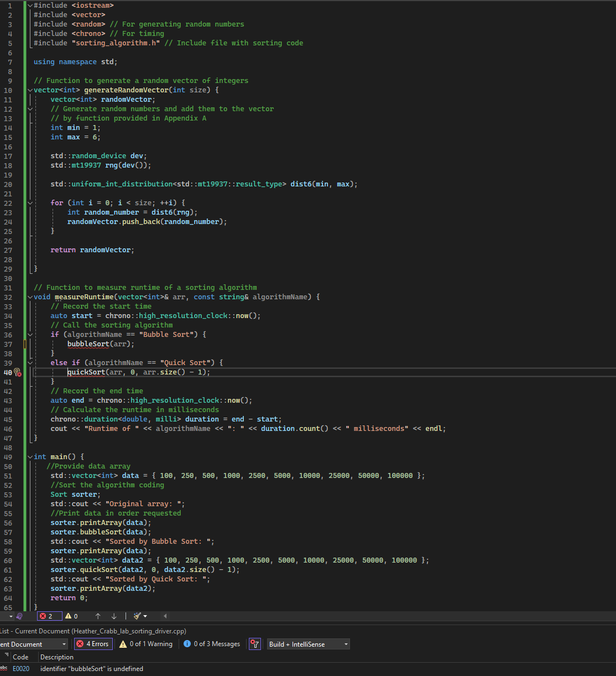Viewport: 616px width, 676px height.
Task: Toggle the 4 Errors filter
Action: [93, 644]
